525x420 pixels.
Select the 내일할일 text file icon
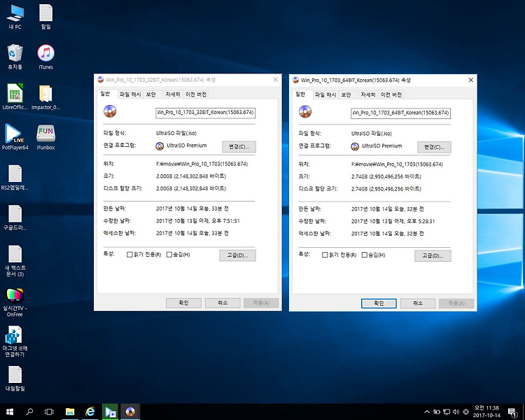[15, 379]
